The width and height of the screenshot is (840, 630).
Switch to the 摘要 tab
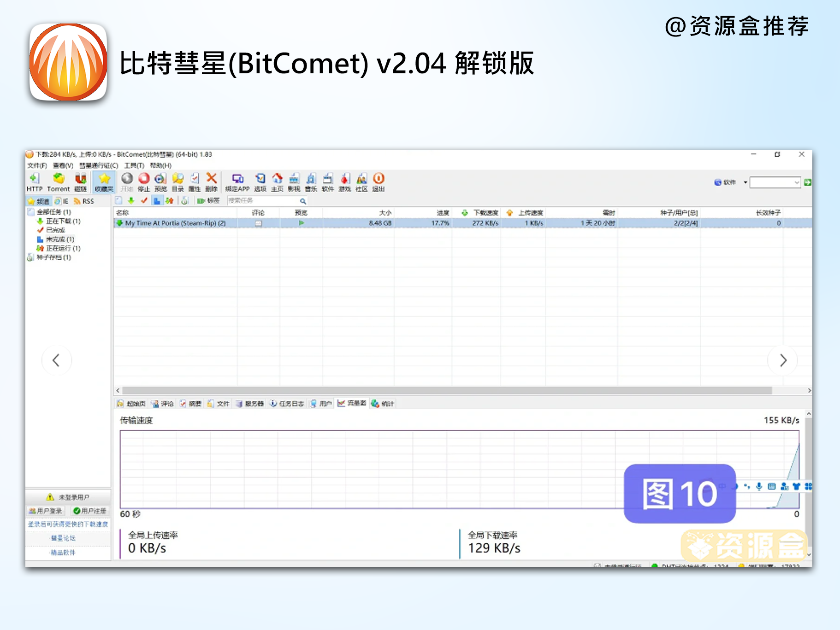coord(190,404)
